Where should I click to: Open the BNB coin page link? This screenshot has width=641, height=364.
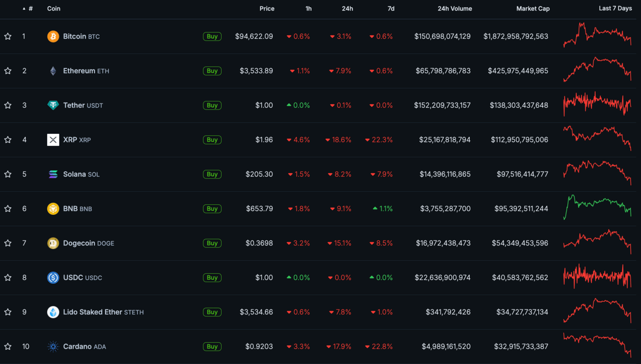(x=77, y=209)
